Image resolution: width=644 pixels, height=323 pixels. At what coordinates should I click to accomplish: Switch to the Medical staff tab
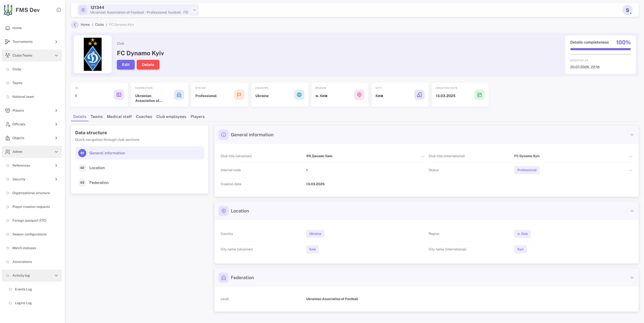coord(119,117)
